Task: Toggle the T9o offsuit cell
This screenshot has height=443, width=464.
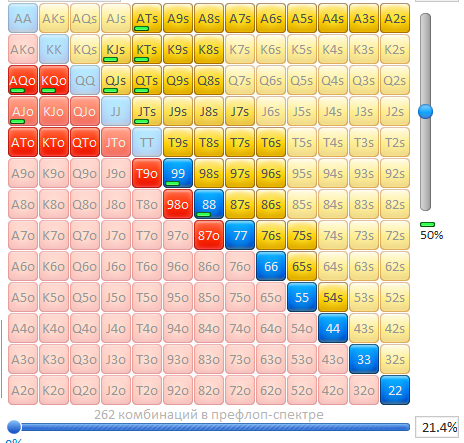Action: [x=147, y=173]
